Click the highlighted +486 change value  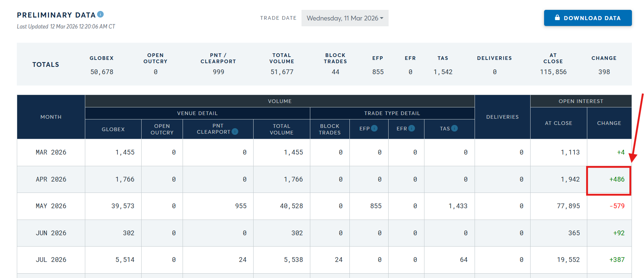(x=617, y=179)
